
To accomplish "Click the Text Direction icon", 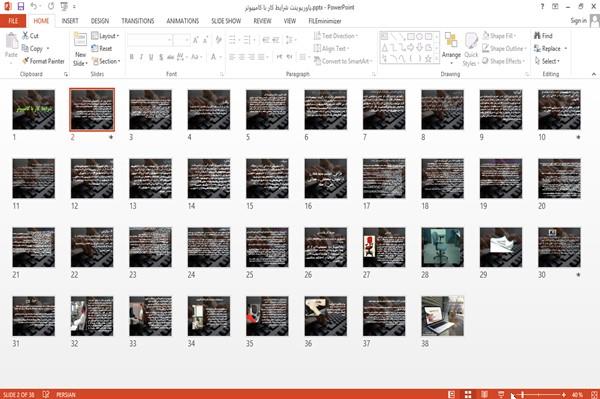I will pos(317,36).
